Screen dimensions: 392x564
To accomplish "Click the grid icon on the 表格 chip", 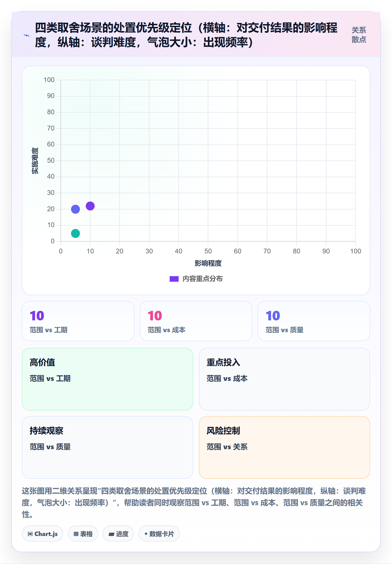I will coord(76,534).
